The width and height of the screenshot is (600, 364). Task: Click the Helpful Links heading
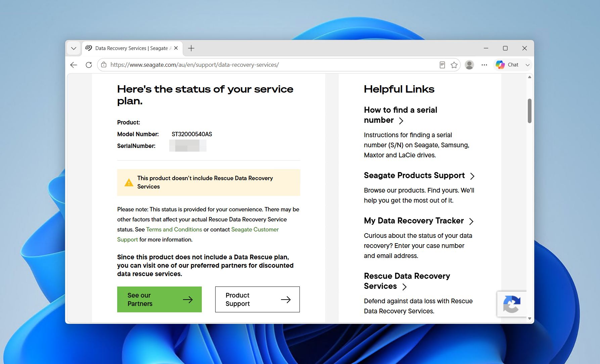click(x=399, y=89)
